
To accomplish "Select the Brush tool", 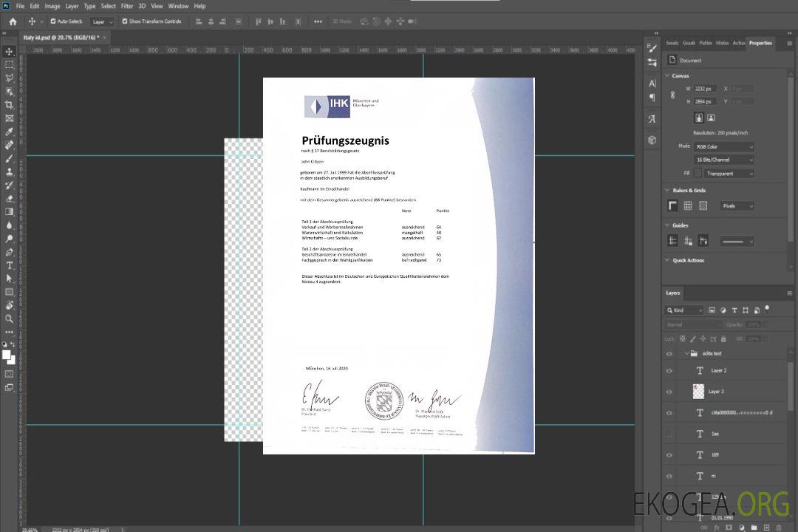I will click(x=9, y=158).
